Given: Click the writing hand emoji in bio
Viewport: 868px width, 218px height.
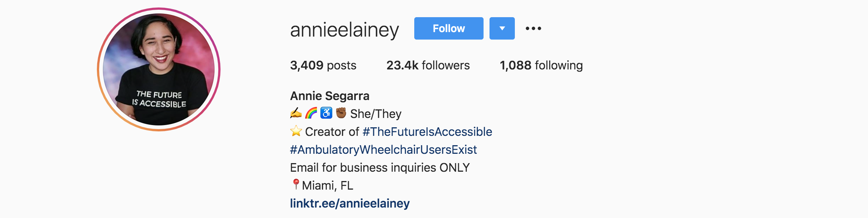Looking at the screenshot, I should pos(296,113).
